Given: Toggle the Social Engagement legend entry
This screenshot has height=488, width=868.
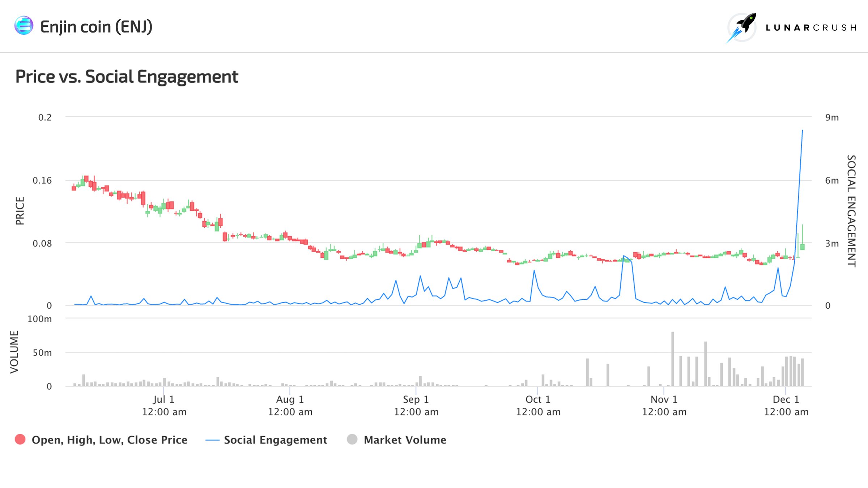Looking at the screenshot, I should pos(266,440).
